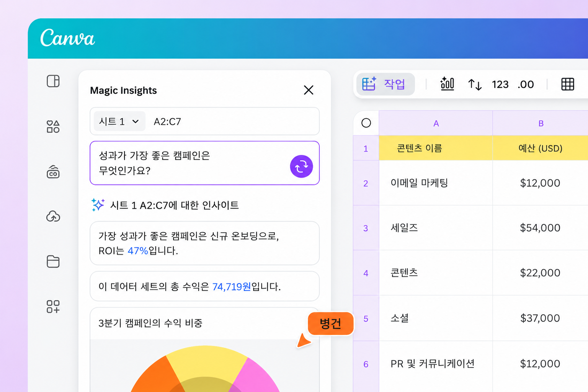This screenshot has width=588, height=392.
Task: Adjust decimals with the .00 button
Action: click(526, 84)
